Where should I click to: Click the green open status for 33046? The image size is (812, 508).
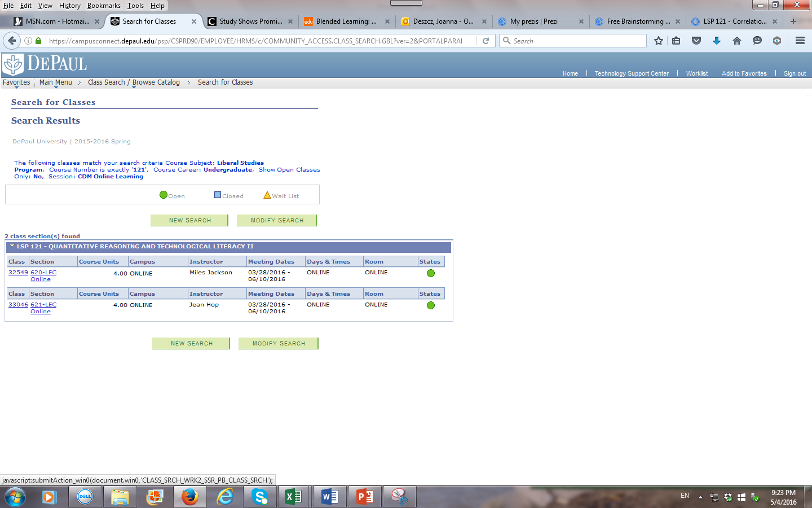431,305
